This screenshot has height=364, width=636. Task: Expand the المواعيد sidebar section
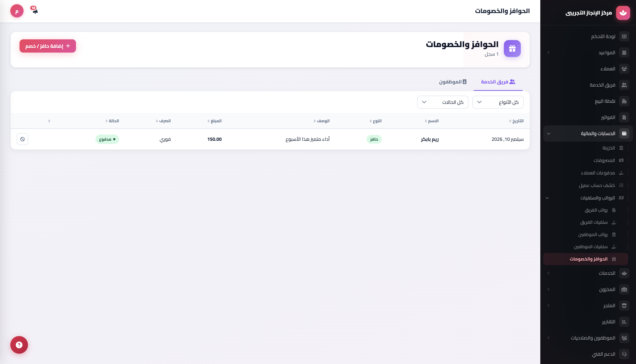pyautogui.click(x=588, y=53)
